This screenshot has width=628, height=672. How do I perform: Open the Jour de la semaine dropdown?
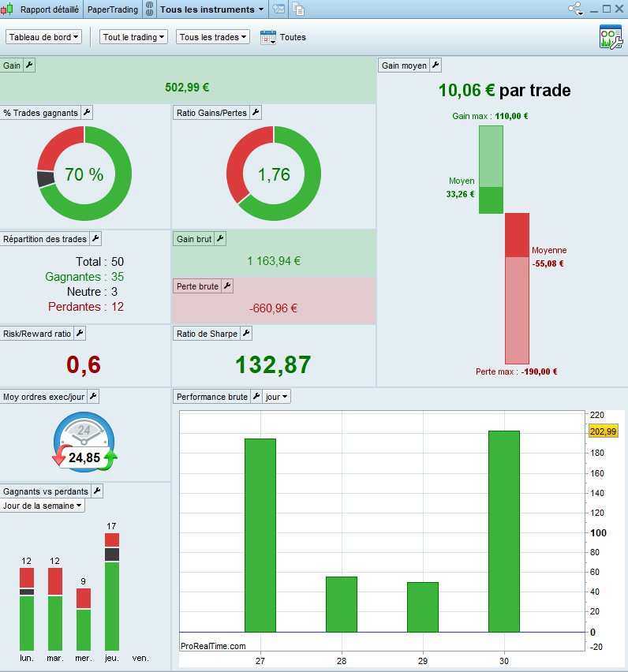tap(42, 506)
